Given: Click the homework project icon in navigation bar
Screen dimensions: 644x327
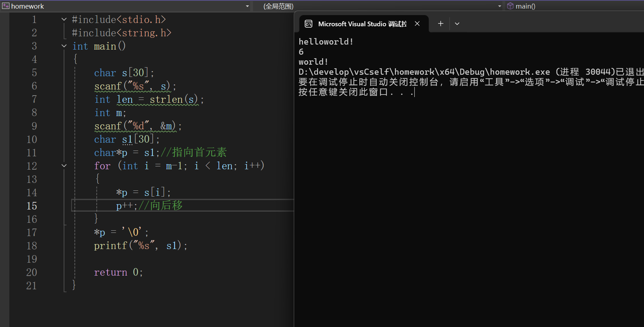Looking at the screenshot, I should pyautogui.click(x=6, y=6).
